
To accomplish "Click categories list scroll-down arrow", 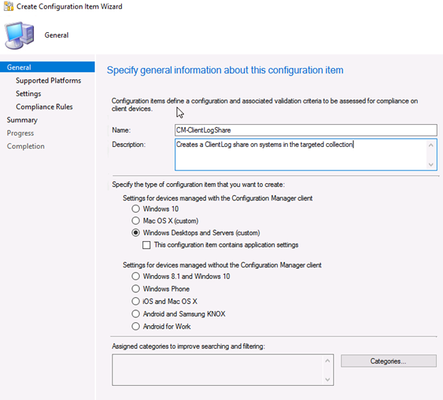I will (x=327, y=379).
